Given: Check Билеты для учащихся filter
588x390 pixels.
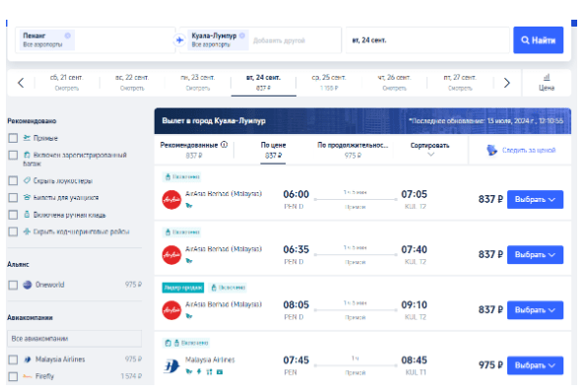Looking at the screenshot, I should [x=13, y=198].
